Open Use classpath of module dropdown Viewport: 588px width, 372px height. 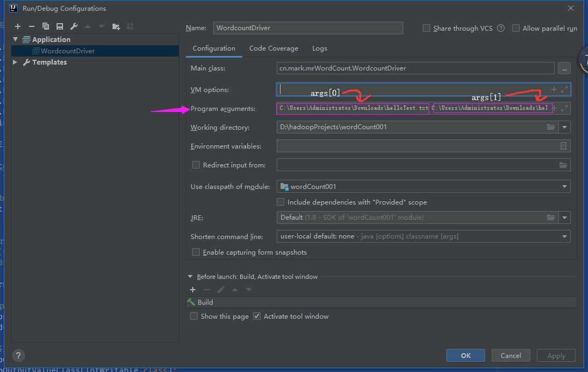tap(564, 186)
